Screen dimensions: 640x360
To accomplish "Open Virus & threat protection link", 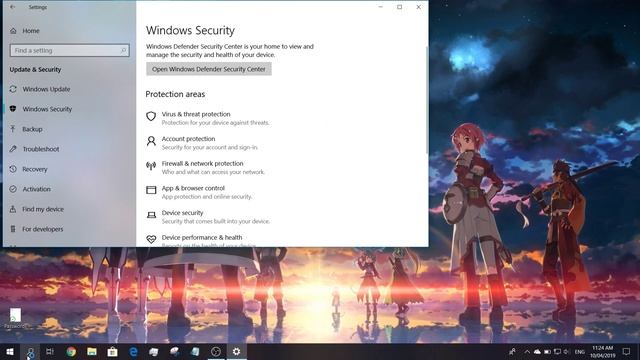I will click(x=196, y=114).
